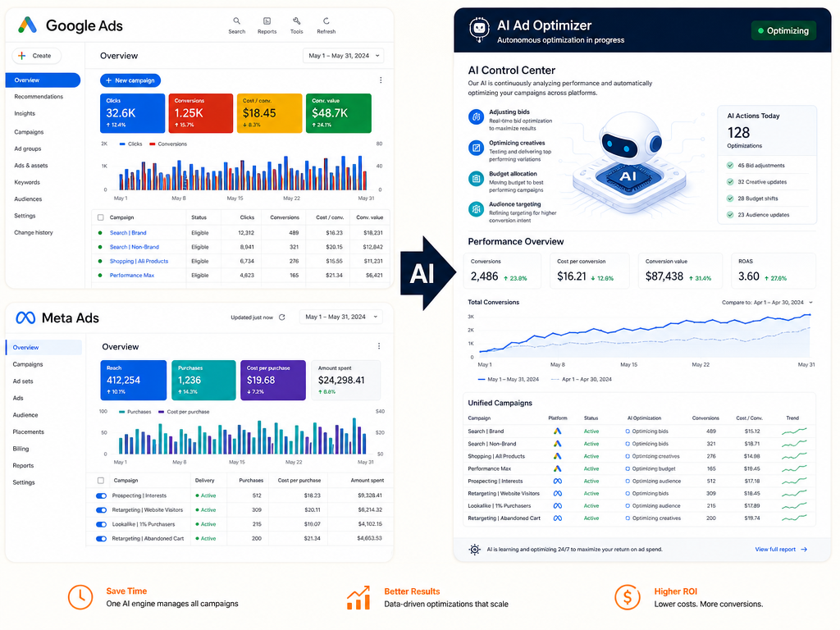Tick the Google Ads campaign table header checkbox
This screenshot has width=840, height=630.
100,217
